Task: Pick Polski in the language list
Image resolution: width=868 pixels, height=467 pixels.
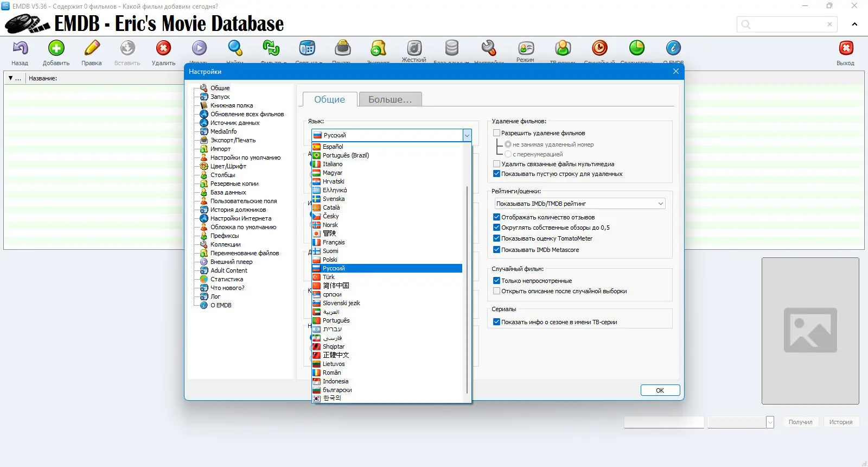Action: point(387,260)
